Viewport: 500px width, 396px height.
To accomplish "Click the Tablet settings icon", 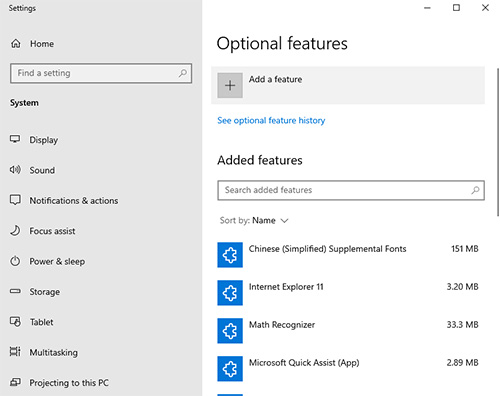I will [x=15, y=322].
